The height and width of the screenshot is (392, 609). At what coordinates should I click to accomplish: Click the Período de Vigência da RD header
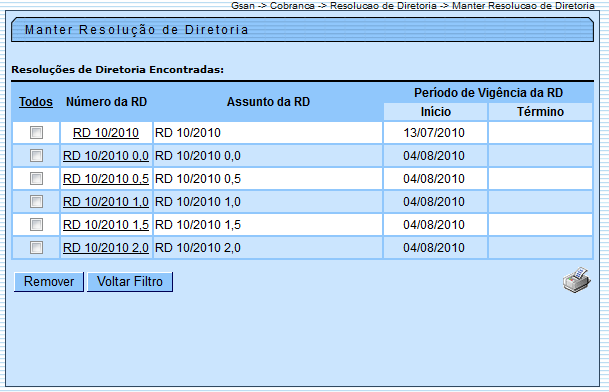488,93
